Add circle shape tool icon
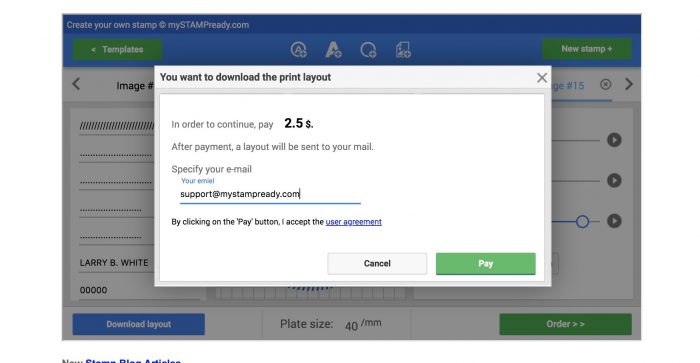This screenshot has width=700, height=363. [x=368, y=50]
